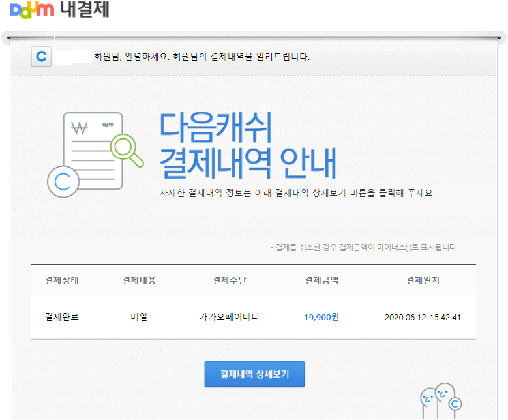
Task: Click the mascot characters illustration
Action: pyautogui.click(x=441, y=401)
